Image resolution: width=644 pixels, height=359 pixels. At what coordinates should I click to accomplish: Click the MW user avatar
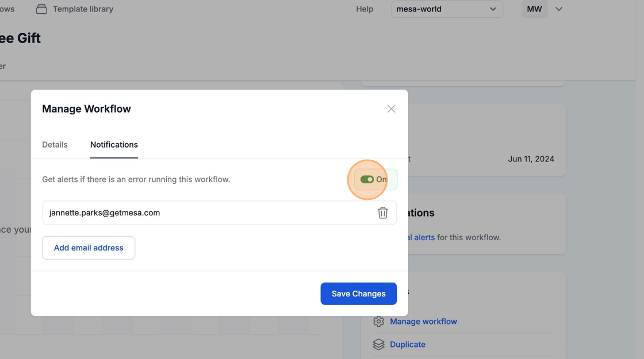click(534, 9)
